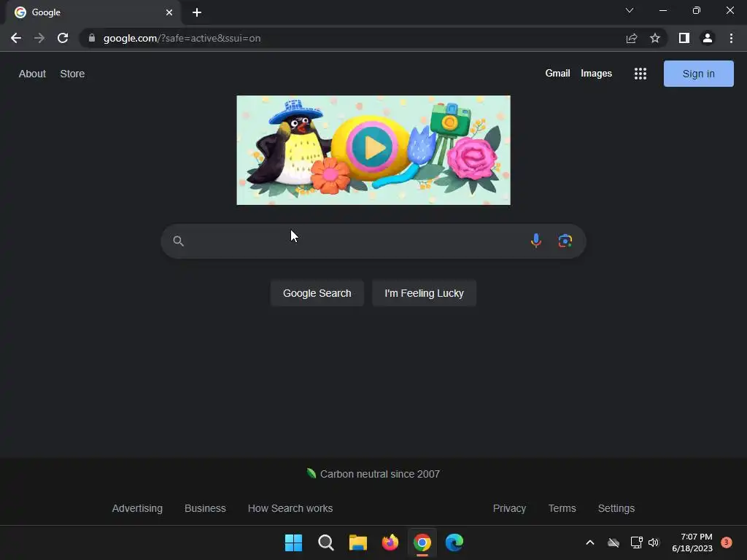Open the volume speaker tray icon
This screenshot has width=747, height=560.
tap(654, 542)
